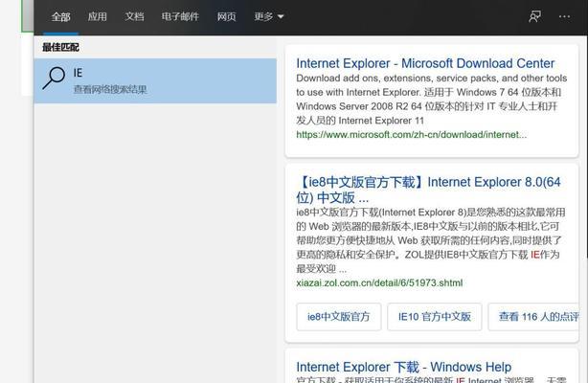
Task: Click 查看网络搜索结果 subtitle text
Action: click(110, 89)
